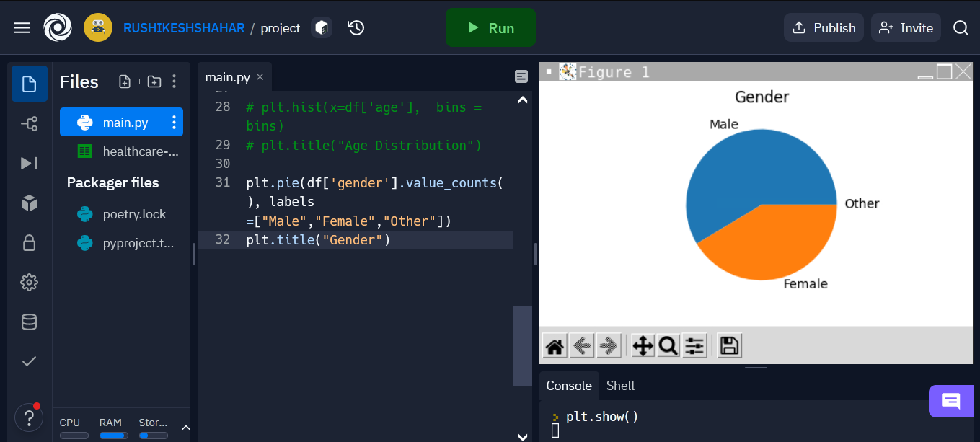
Task: Select the Pan tool in figure toolbar
Action: 643,346
